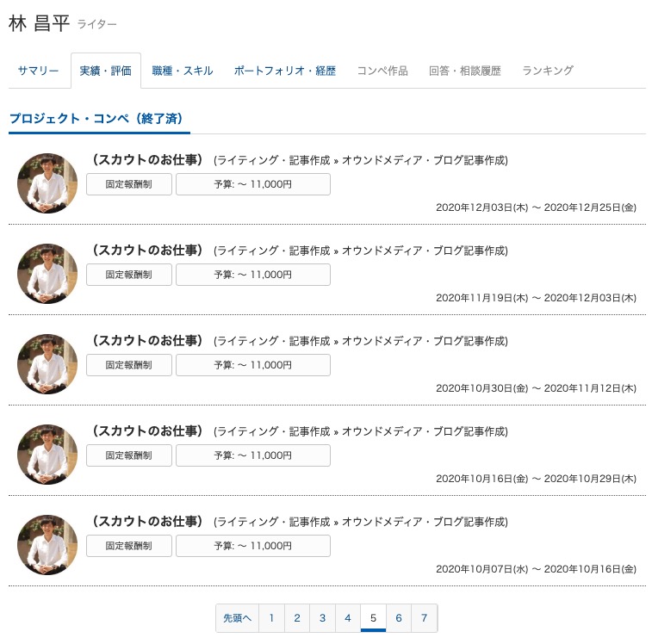Click the コンペ作品 tab

click(x=382, y=71)
